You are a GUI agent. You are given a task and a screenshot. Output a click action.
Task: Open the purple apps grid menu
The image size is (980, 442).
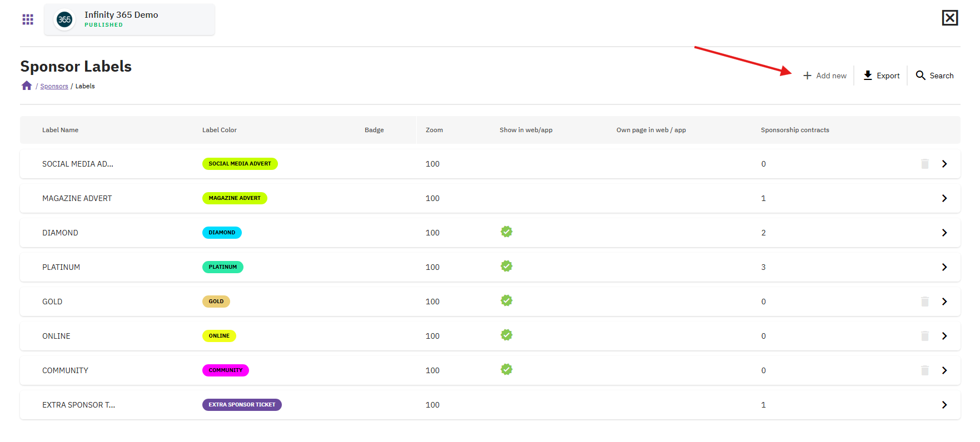point(28,19)
